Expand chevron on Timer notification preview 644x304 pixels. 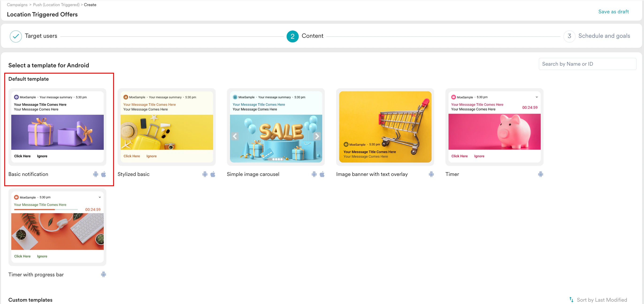tap(537, 97)
